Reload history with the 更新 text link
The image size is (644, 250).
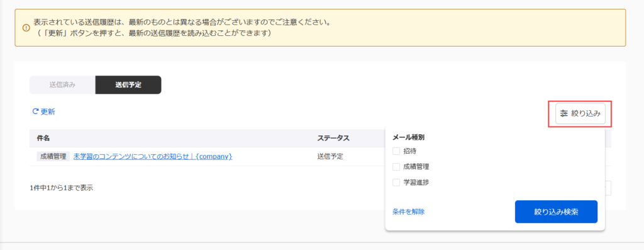click(x=48, y=111)
